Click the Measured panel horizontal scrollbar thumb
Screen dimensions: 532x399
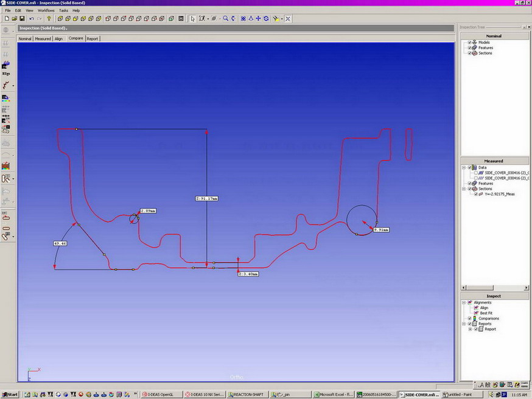480,288
